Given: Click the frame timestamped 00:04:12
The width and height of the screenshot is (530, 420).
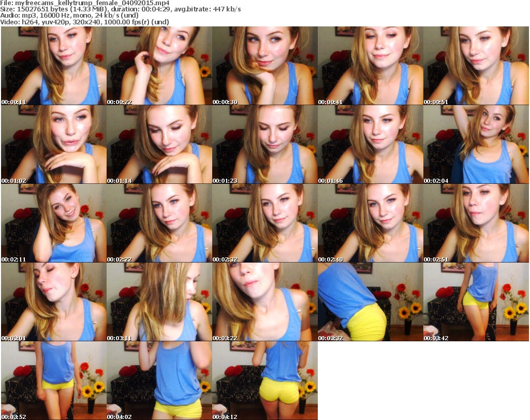Looking at the screenshot, I should [x=264, y=381].
